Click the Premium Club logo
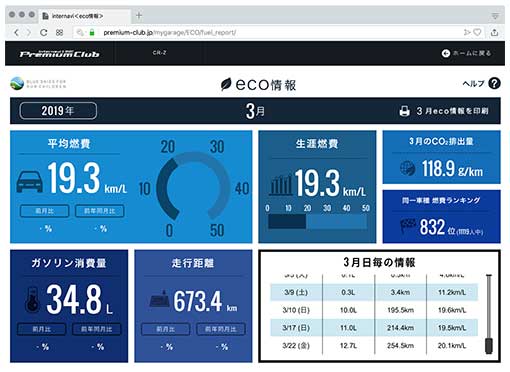This screenshot has height=372, width=510. [59, 53]
